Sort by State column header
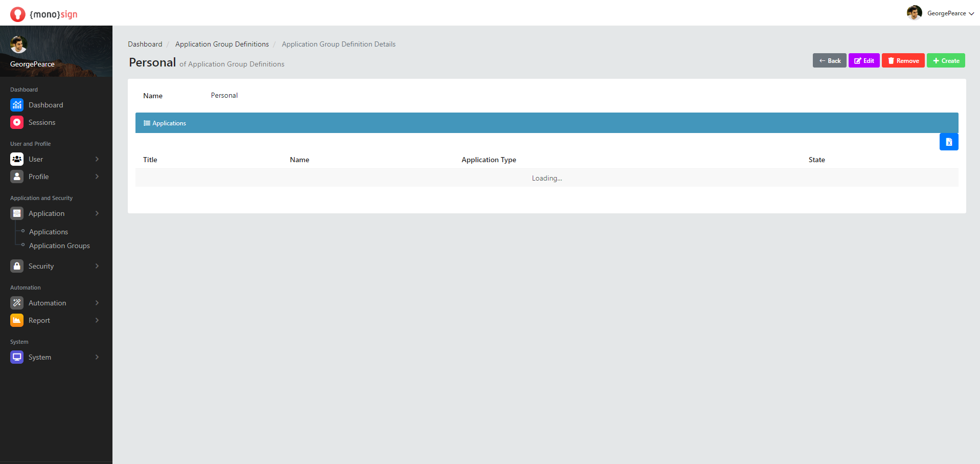The width and height of the screenshot is (980, 464). click(817, 160)
